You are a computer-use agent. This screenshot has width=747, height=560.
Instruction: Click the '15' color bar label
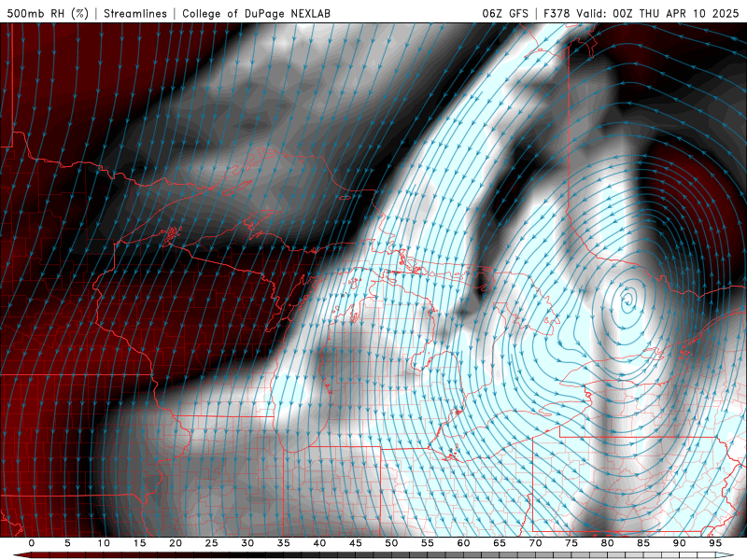(139, 543)
